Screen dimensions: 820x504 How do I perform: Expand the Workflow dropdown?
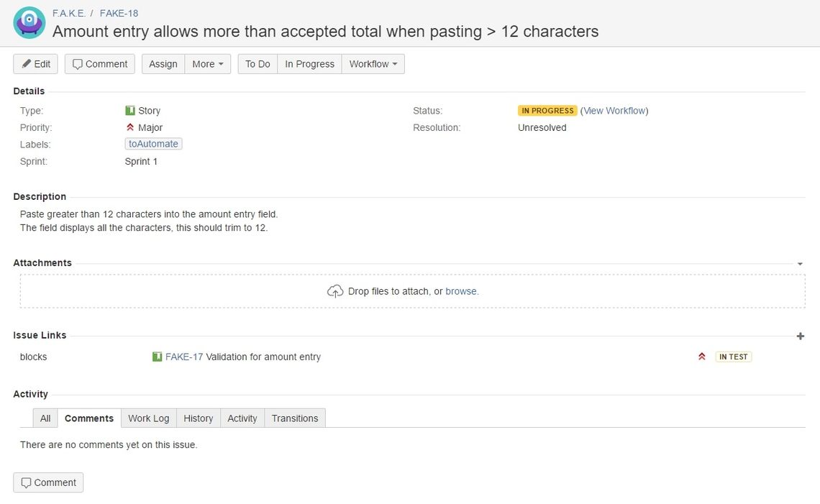point(373,64)
